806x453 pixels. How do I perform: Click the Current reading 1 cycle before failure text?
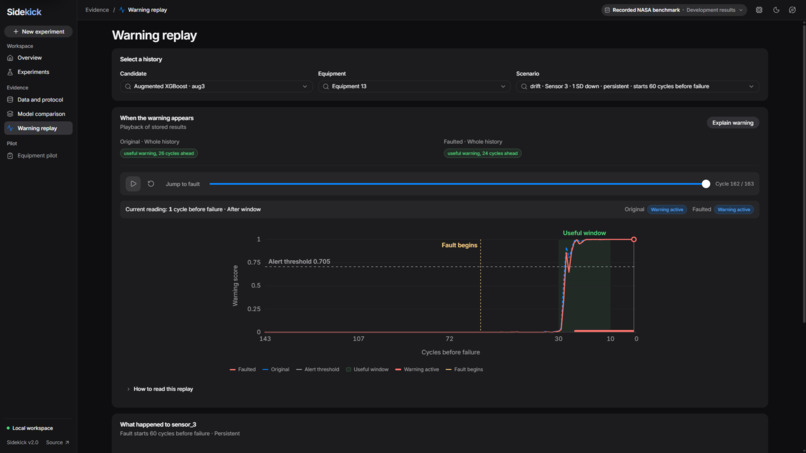click(x=193, y=210)
